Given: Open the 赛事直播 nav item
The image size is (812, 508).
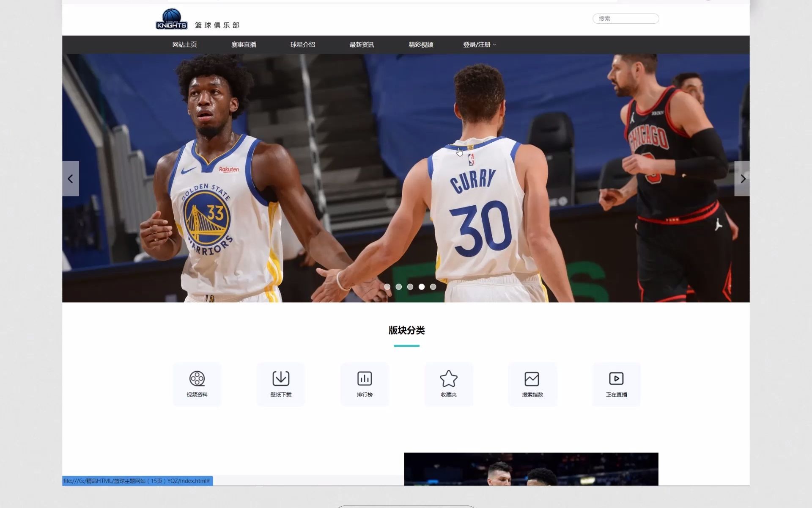Looking at the screenshot, I should point(244,44).
